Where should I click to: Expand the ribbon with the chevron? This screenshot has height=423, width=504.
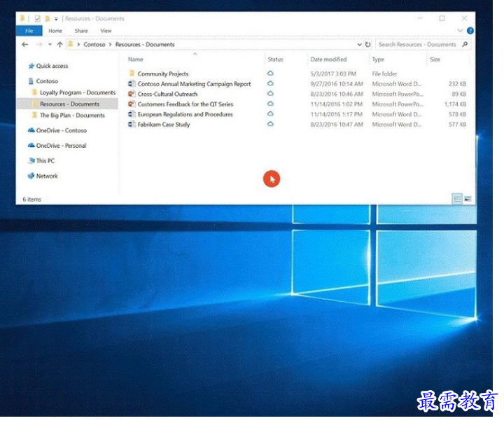pos(460,31)
